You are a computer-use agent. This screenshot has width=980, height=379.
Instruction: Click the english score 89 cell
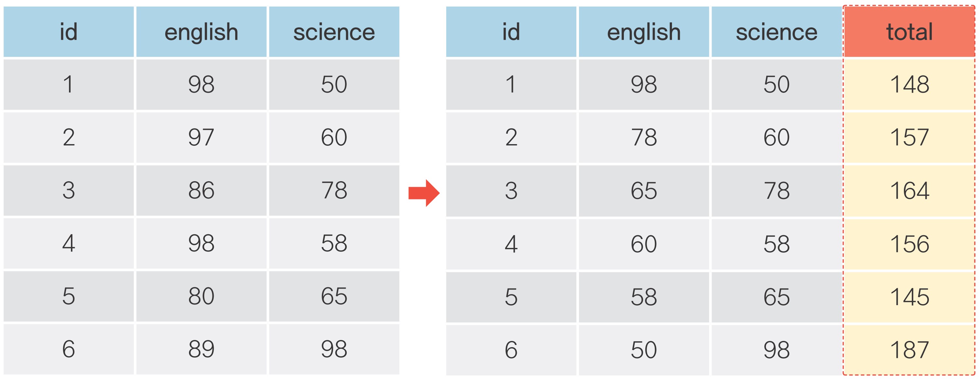(x=201, y=349)
